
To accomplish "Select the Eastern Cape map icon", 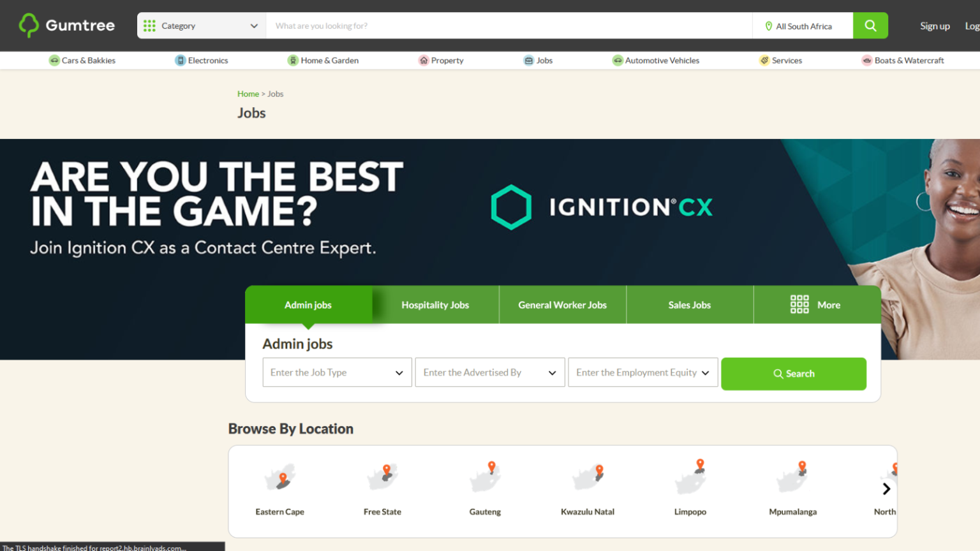I will coord(280,478).
